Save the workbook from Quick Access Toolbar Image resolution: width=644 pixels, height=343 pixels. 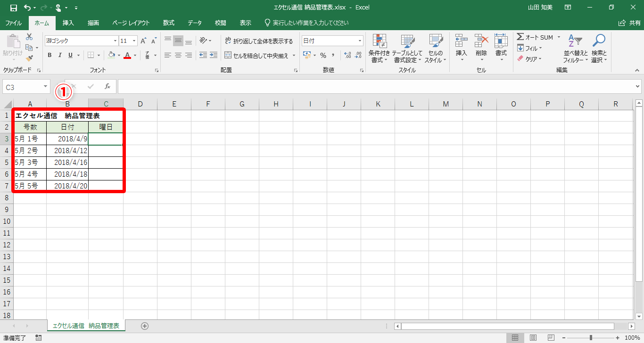click(x=13, y=8)
